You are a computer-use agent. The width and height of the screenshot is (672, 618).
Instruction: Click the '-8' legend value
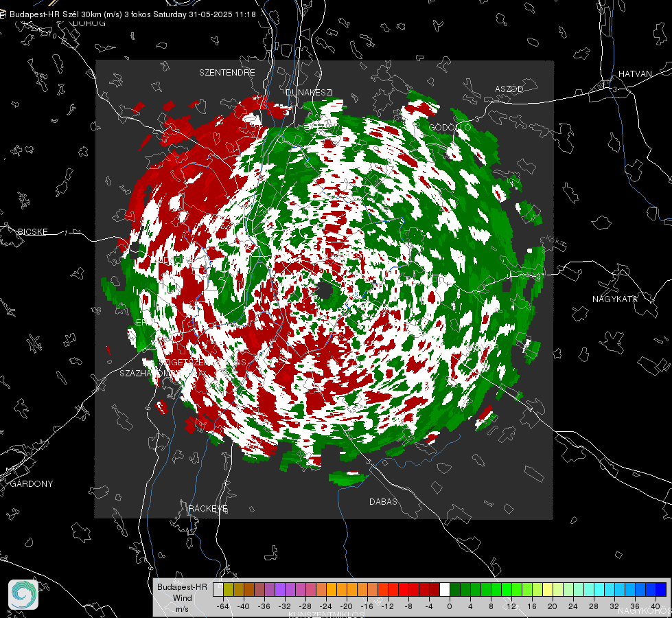point(408,606)
